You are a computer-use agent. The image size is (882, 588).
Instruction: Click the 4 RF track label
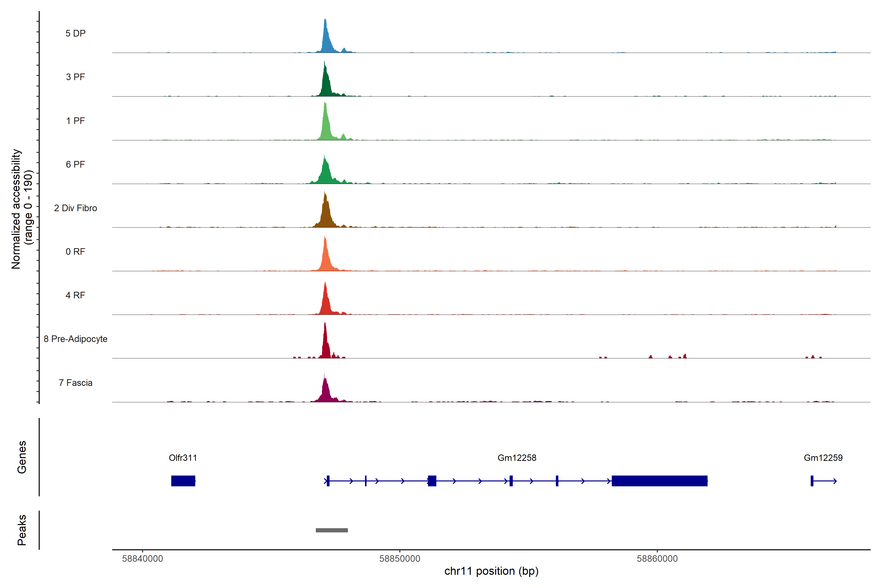pos(75,295)
